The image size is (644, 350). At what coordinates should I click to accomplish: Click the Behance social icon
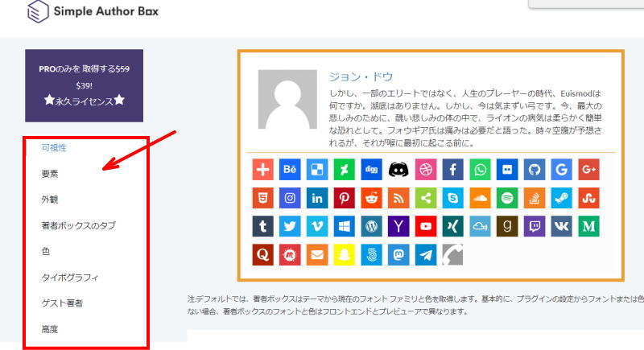290,170
